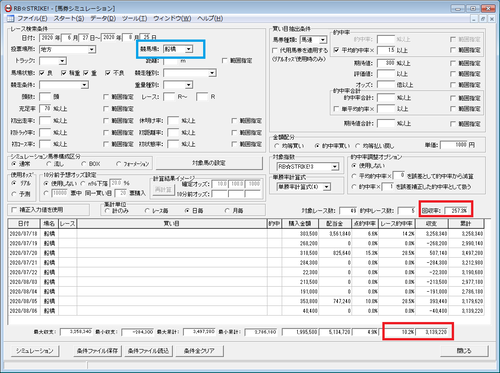Open the ヘルプ(H) menu
This screenshot has width=500, height=373.
(x=210, y=18)
